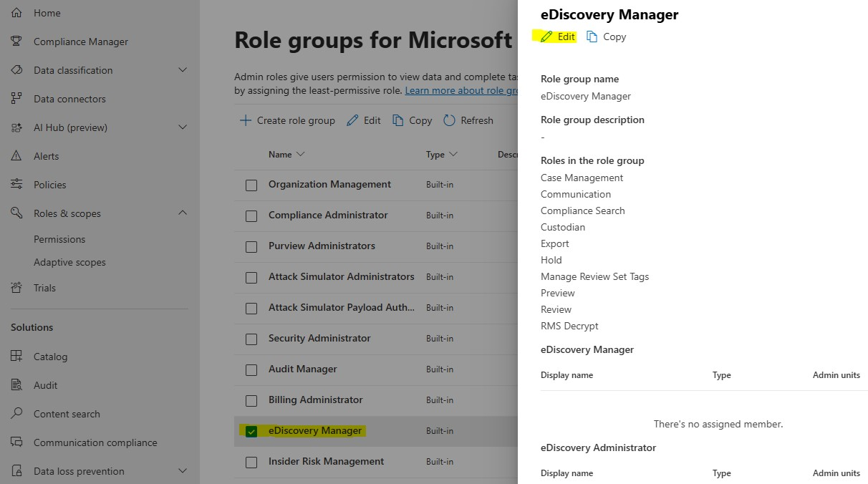Image resolution: width=868 pixels, height=484 pixels.
Task: Select the Audit Manager row checkbox
Action: pos(251,369)
